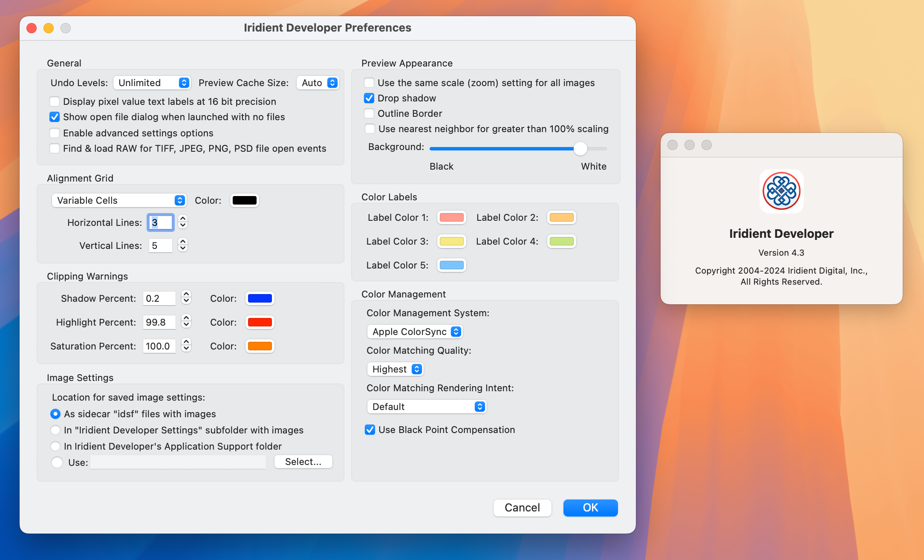Open the red Highlight clipping color swatch
The height and width of the screenshot is (560, 924).
click(x=260, y=322)
